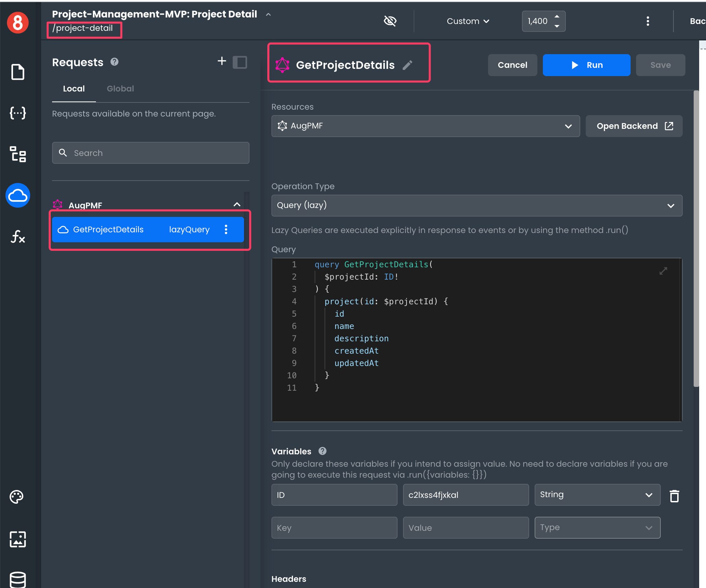Increase viewport width 1,400 with up arrow
Screen dimensions: 706x588
pyautogui.click(x=557, y=16)
